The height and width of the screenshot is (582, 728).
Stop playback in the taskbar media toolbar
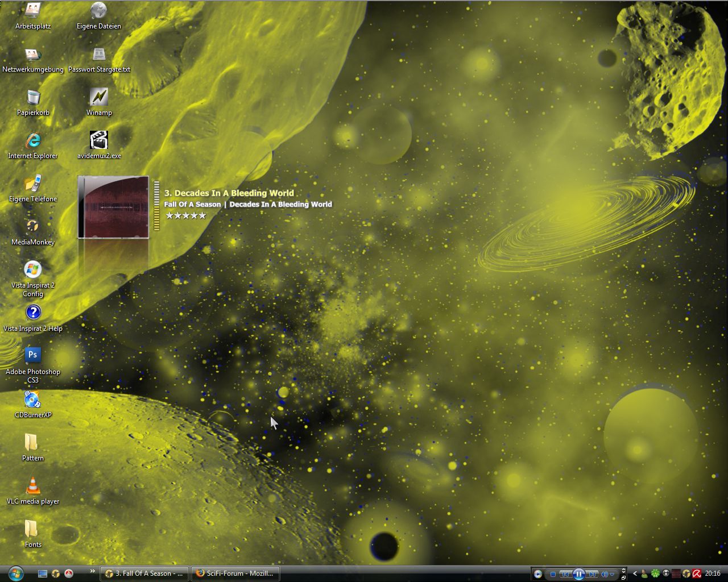(553, 574)
